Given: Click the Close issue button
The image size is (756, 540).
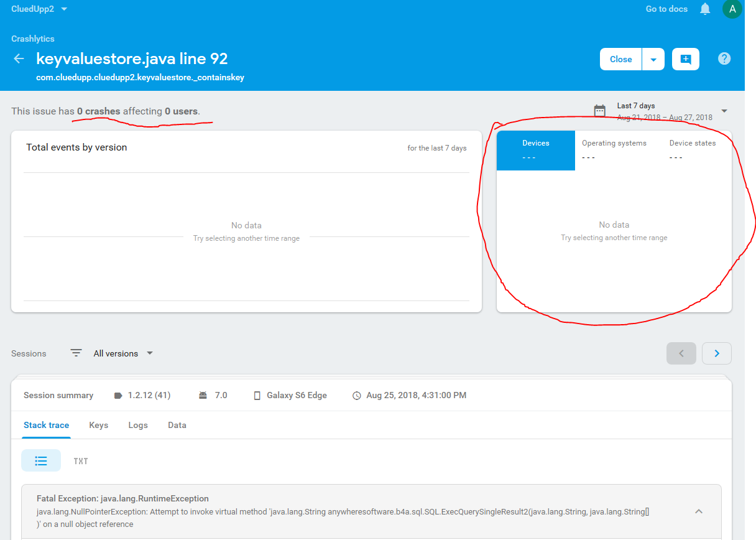Looking at the screenshot, I should click(x=620, y=59).
